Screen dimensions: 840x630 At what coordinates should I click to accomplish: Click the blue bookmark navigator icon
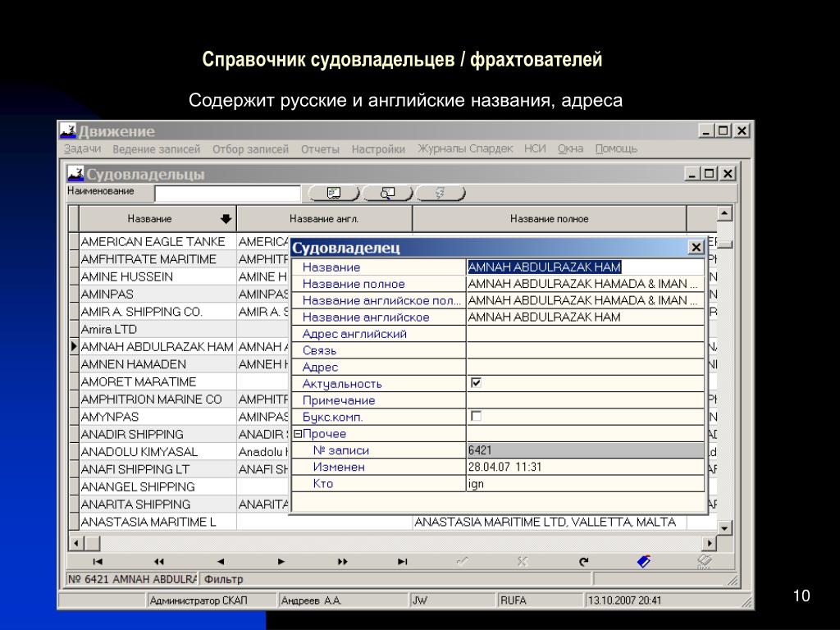click(x=644, y=561)
